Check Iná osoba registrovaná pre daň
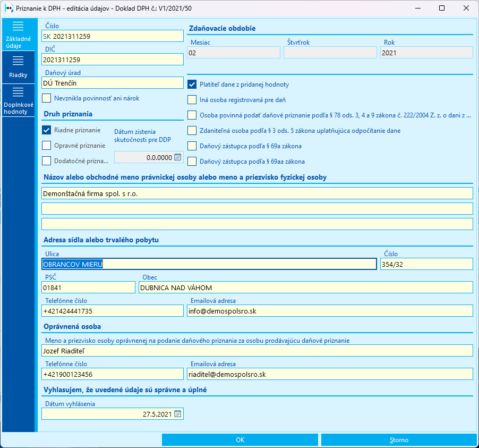479x448 pixels. coord(192,100)
